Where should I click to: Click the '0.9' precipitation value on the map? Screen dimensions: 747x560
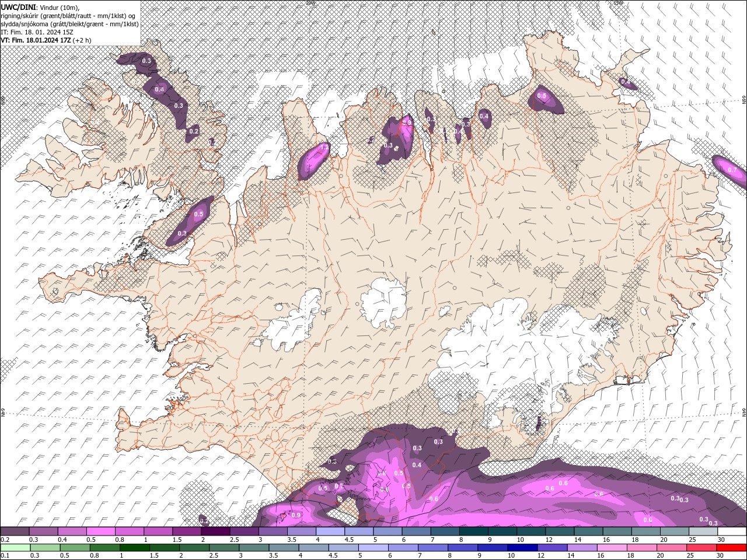295,515
